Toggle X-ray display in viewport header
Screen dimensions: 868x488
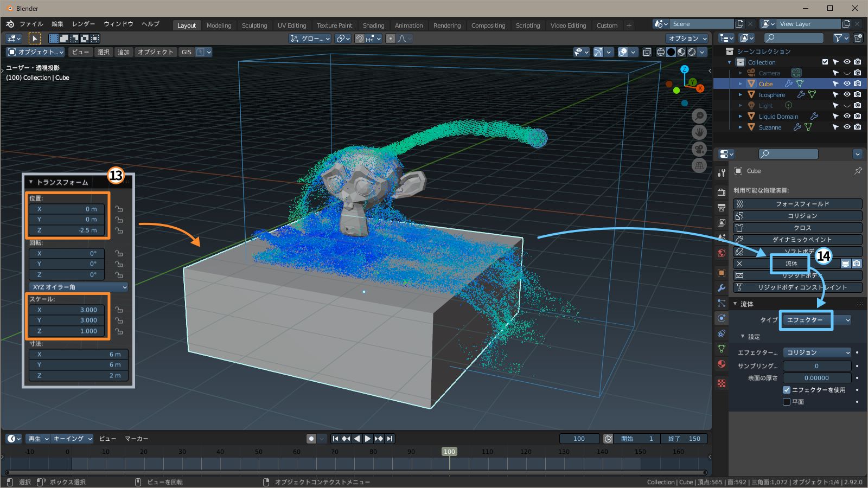647,52
